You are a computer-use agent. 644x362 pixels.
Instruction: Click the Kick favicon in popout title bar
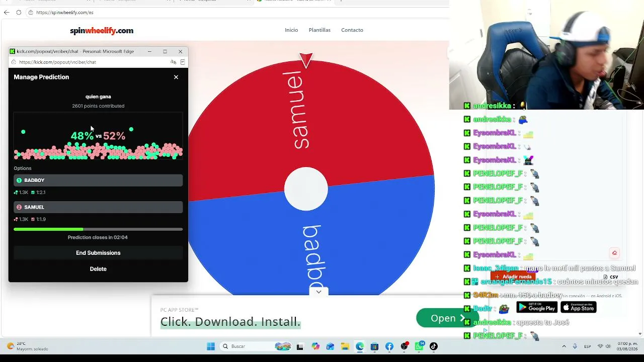click(13, 51)
